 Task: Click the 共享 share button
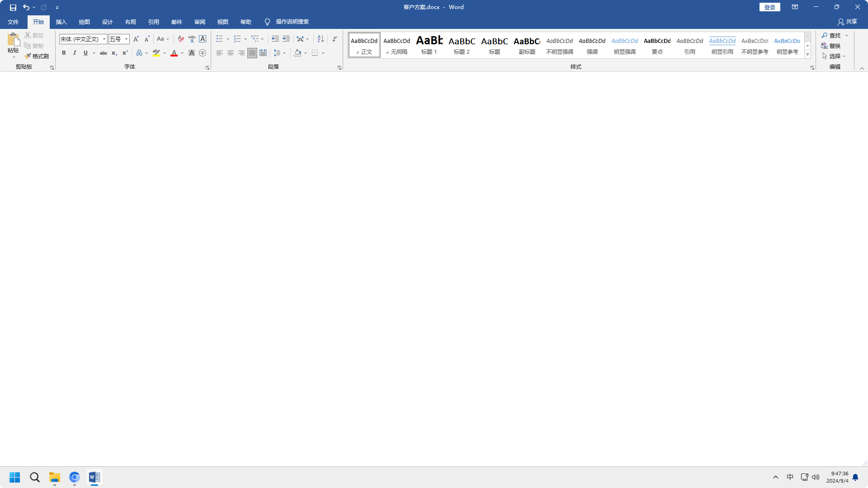pos(848,22)
